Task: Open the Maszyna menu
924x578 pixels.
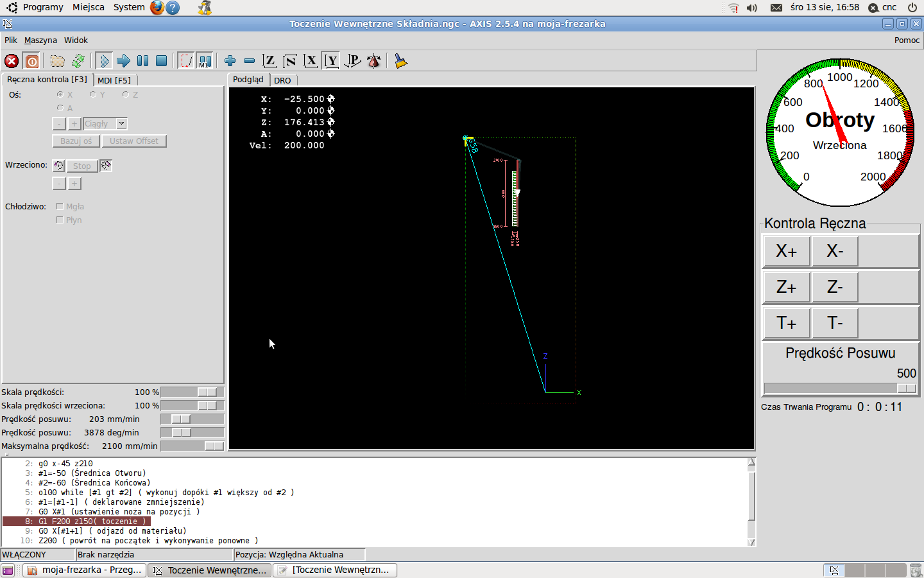Action: [x=40, y=40]
